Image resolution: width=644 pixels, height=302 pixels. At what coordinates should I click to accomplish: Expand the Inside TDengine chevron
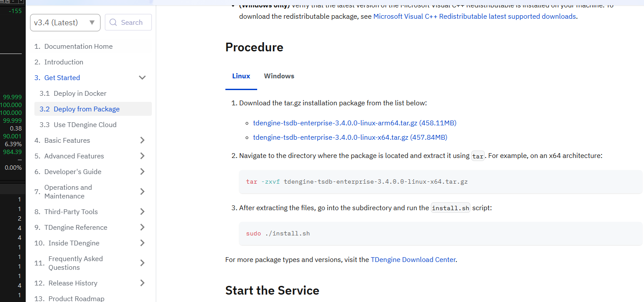(142, 243)
